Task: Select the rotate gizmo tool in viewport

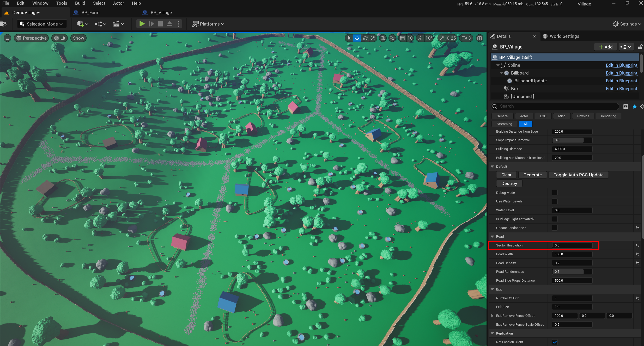Action: (x=365, y=38)
